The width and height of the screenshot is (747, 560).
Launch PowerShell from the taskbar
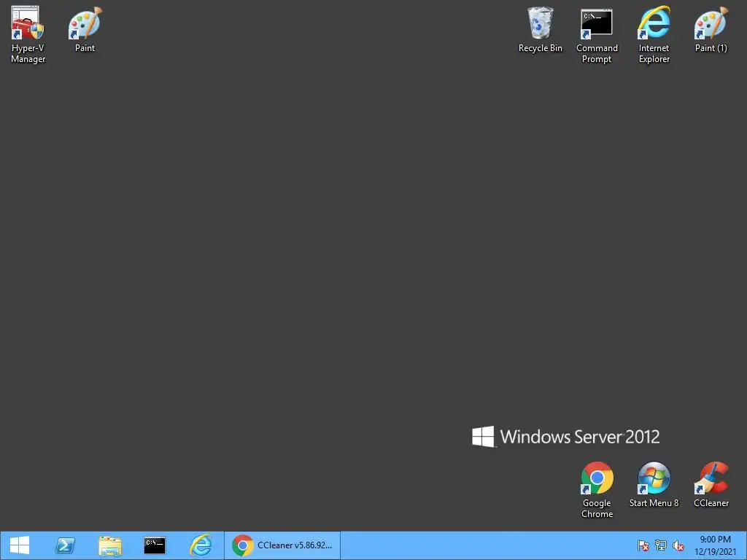click(65, 545)
